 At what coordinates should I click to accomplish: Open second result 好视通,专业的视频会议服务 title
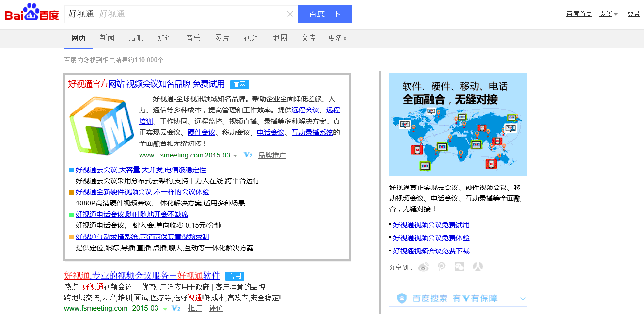(142, 276)
